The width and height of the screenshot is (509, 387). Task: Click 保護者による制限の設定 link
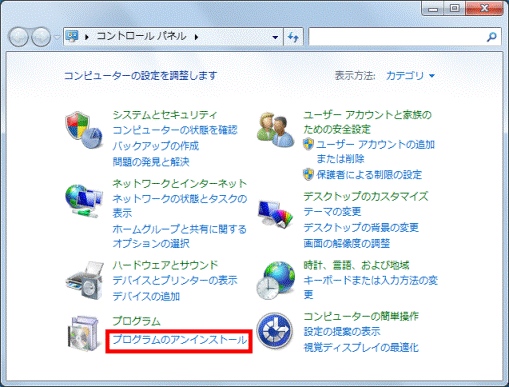(x=369, y=175)
